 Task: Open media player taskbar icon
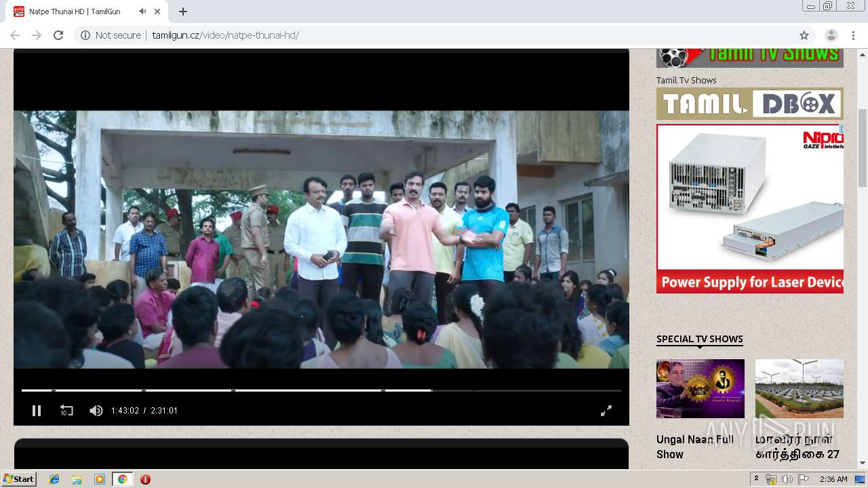pyautogui.click(x=100, y=479)
